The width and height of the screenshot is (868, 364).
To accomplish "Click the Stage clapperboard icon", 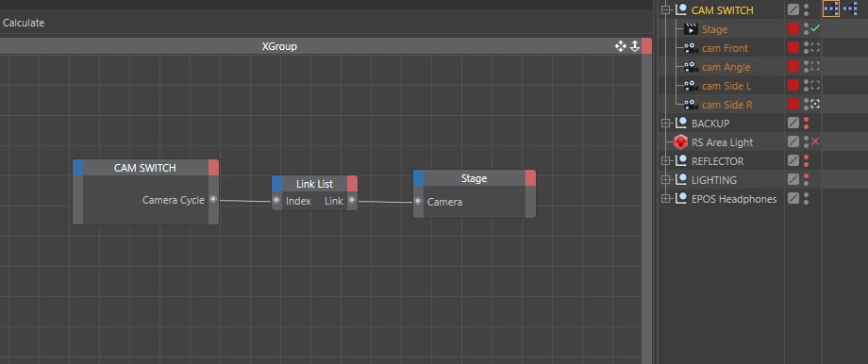I will [x=691, y=29].
